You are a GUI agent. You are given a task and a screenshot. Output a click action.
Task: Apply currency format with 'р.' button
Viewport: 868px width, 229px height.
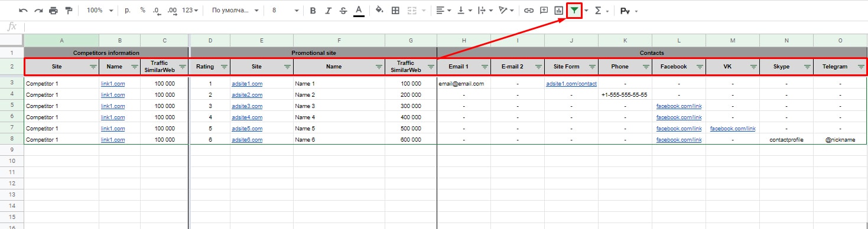(x=128, y=11)
